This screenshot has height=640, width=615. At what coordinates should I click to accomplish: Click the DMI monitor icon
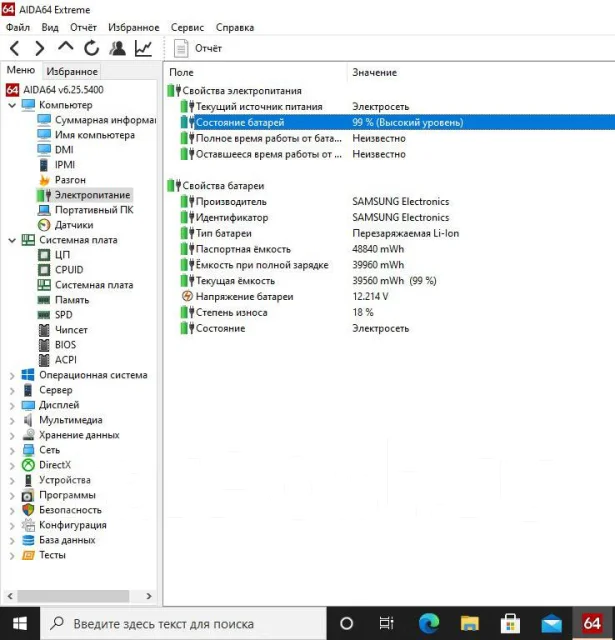[x=44, y=150]
